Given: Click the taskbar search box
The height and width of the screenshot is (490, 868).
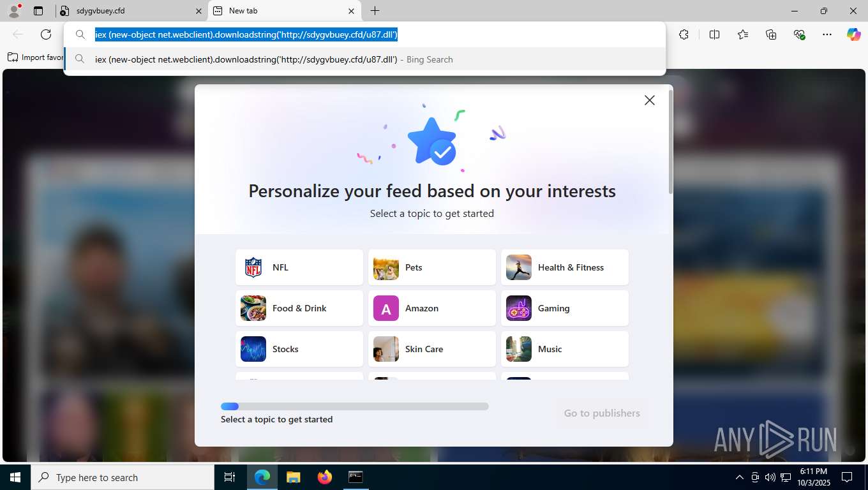Looking at the screenshot, I should [123, 477].
